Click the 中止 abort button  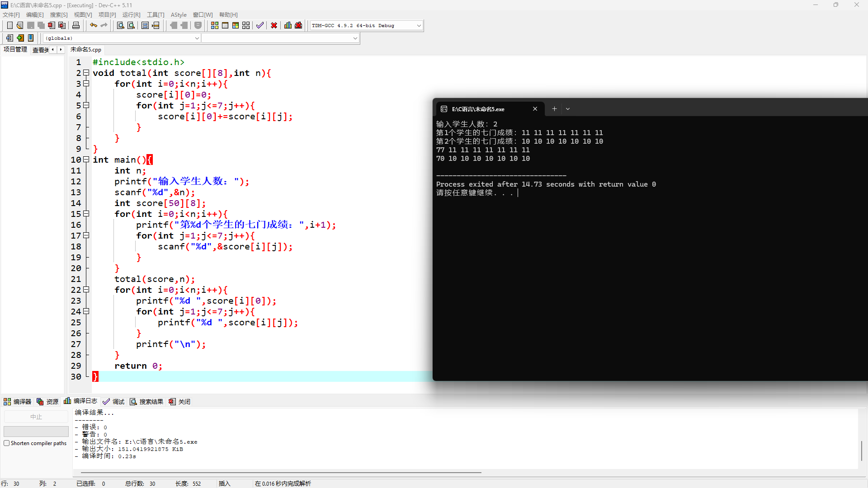(x=36, y=417)
